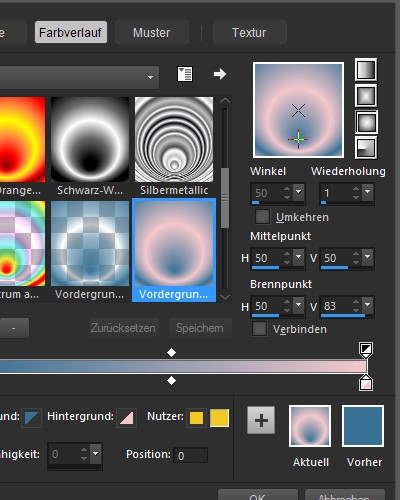Open the Mittelpunkt H dropdown
Screen dimensions: 400x500
(299, 257)
